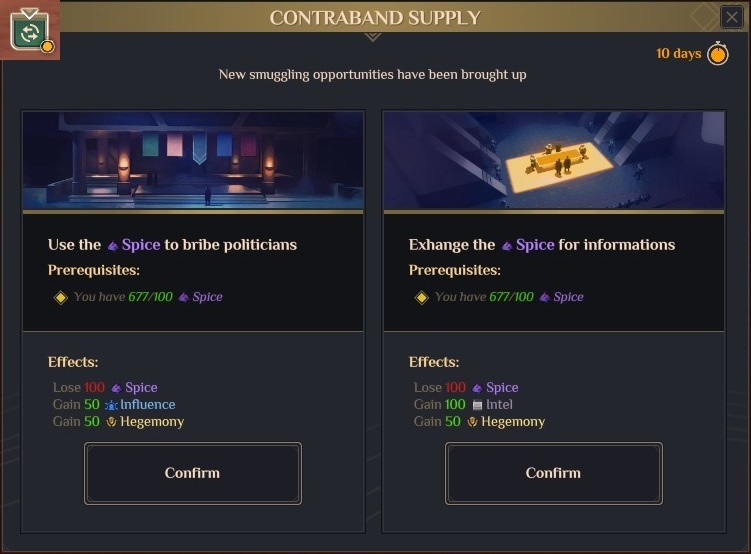Click the purple Spice link in the bribe politicians title
The image size is (751, 554).
pos(141,245)
